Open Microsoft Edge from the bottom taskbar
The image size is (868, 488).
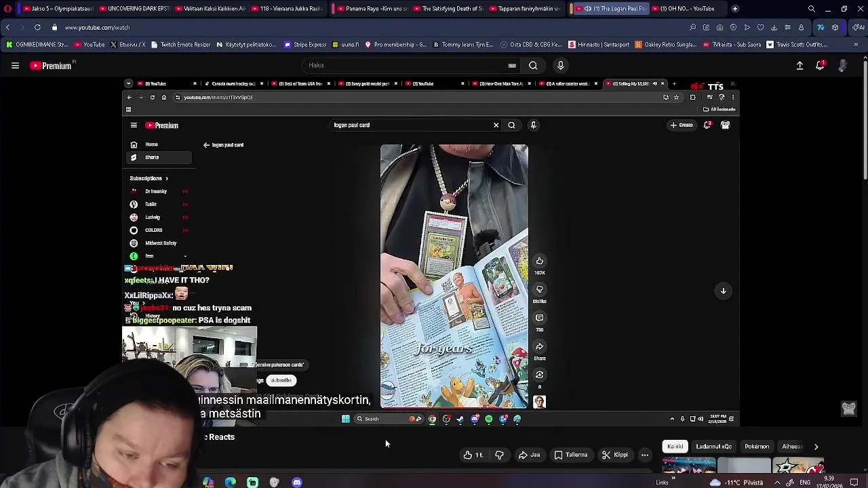tap(231, 483)
